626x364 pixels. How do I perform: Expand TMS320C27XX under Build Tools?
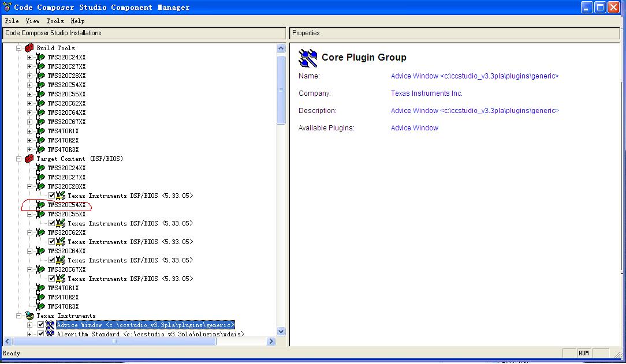[x=29, y=66]
